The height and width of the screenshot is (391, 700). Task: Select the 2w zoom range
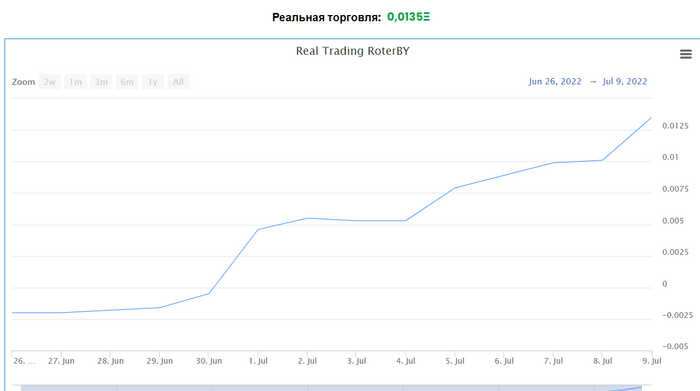(50, 82)
